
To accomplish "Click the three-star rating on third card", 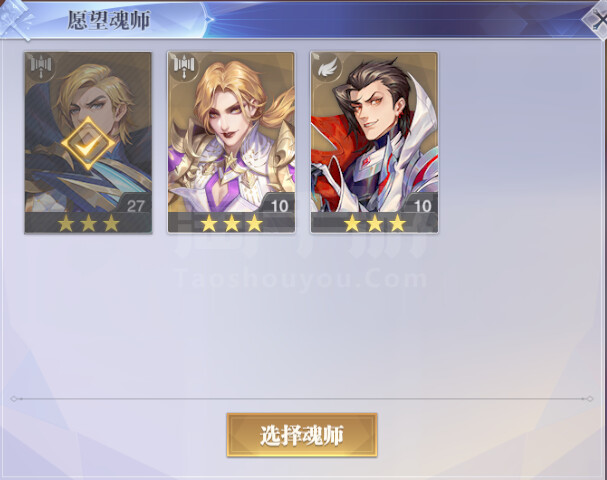I will (375, 223).
